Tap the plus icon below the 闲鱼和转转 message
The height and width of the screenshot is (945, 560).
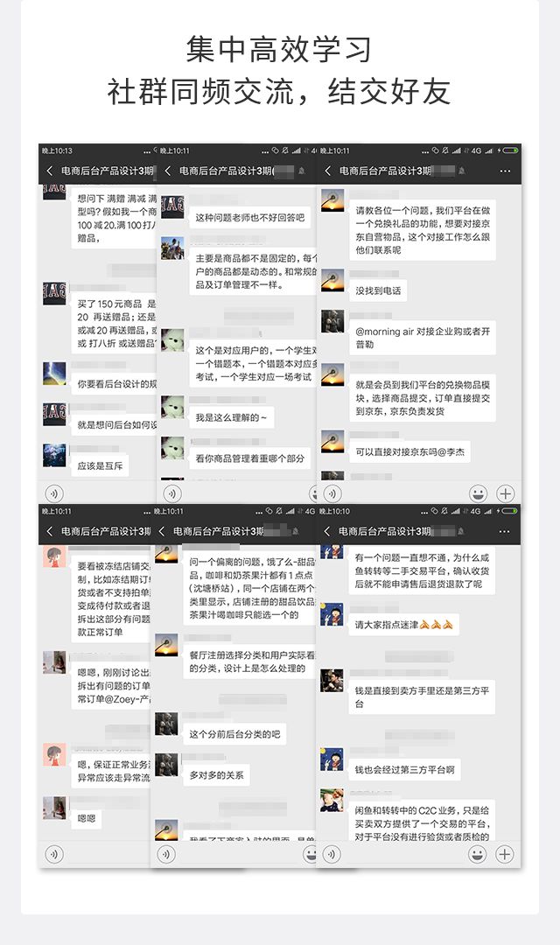505,854
